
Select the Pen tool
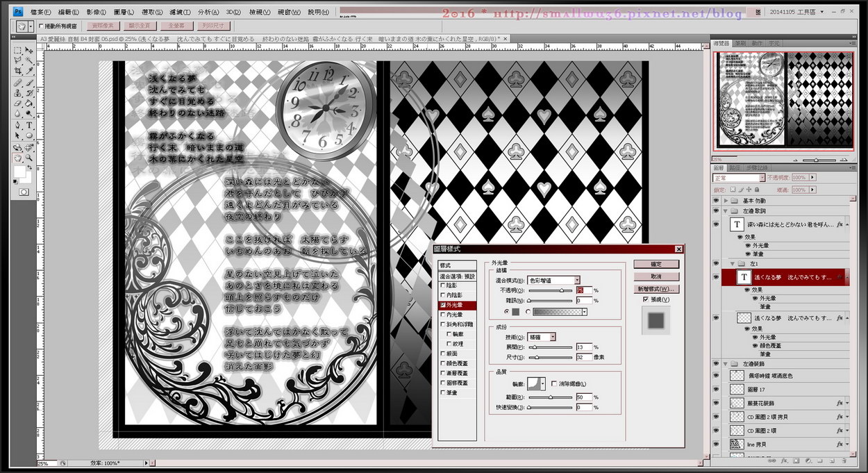pyautogui.click(x=18, y=125)
